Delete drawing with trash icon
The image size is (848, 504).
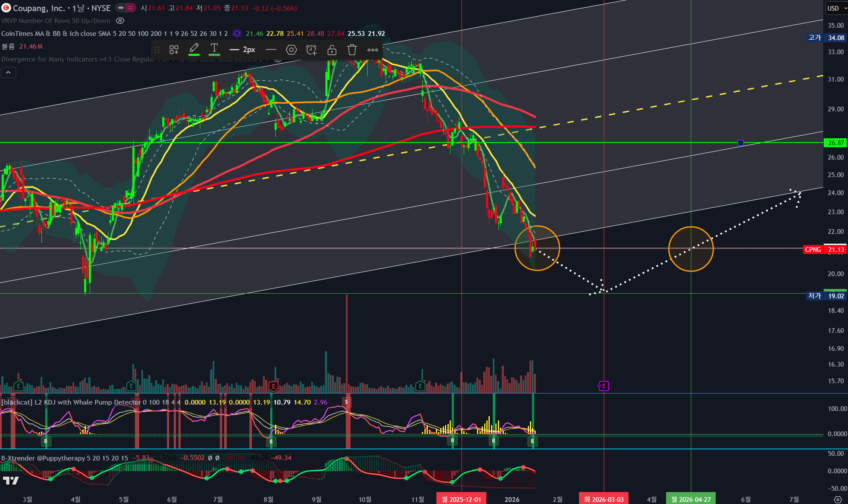352,50
